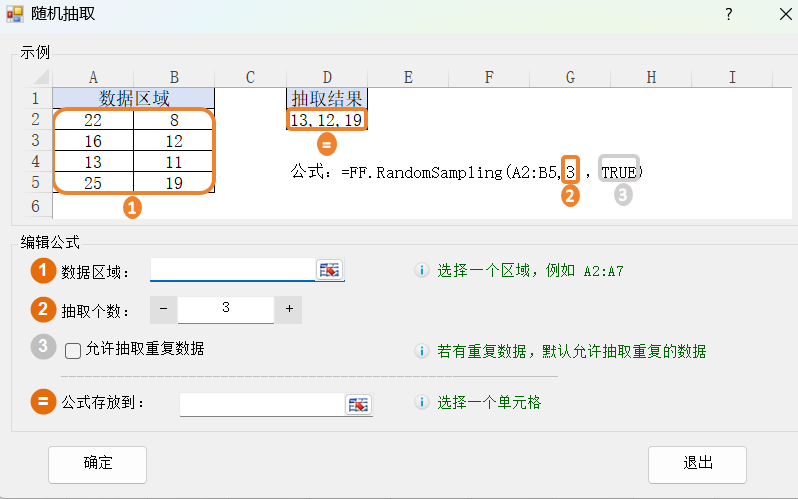The width and height of the screenshot is (798, 499).
Task: Click gray number 3 badge by checkbox
Action: 44,347
